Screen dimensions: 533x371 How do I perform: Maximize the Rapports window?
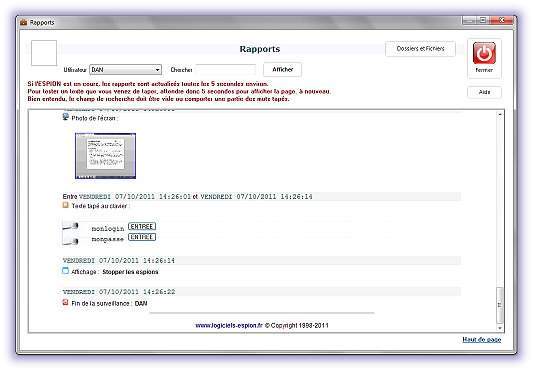[482, 20]
